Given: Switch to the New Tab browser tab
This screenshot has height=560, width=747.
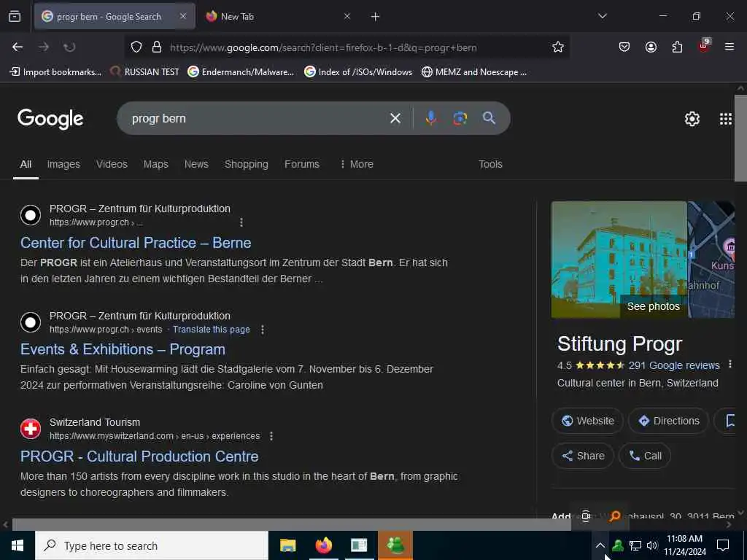Looking at the screenshot, I should 276,17.
